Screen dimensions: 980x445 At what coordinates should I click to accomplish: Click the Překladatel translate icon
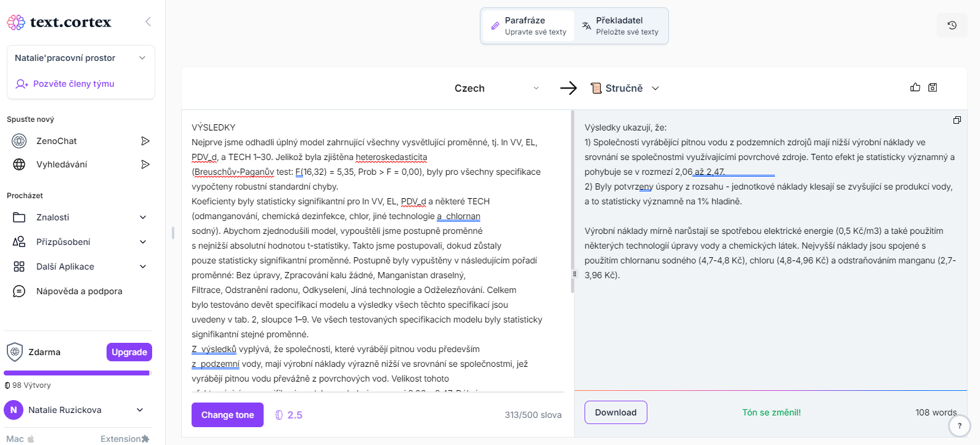click(586, 26)
